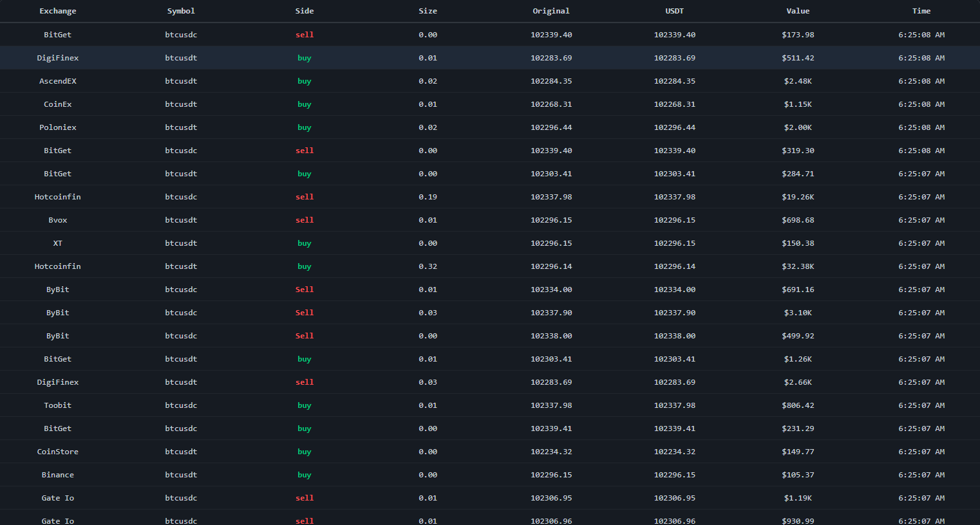Screen dimensions: 980x525
Task: Select the Hotcoinfin row showing $19.26K
Action: click(x=798, y=196)
